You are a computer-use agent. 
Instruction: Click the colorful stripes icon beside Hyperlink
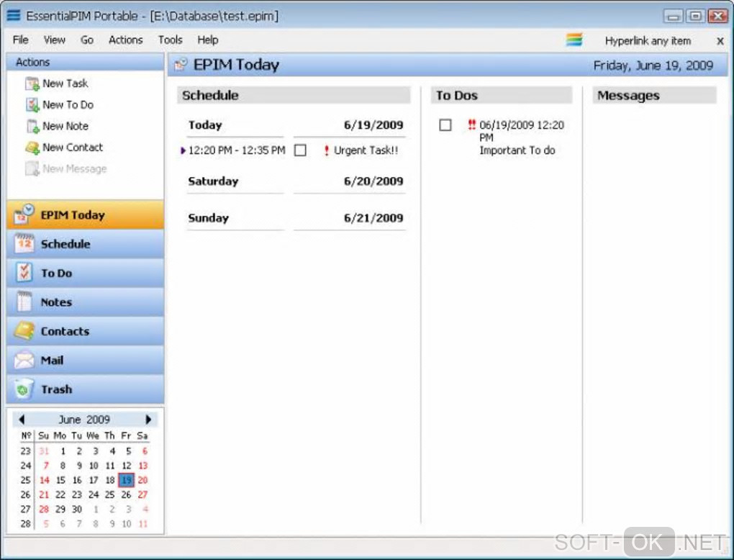click(x=574, y=40)
